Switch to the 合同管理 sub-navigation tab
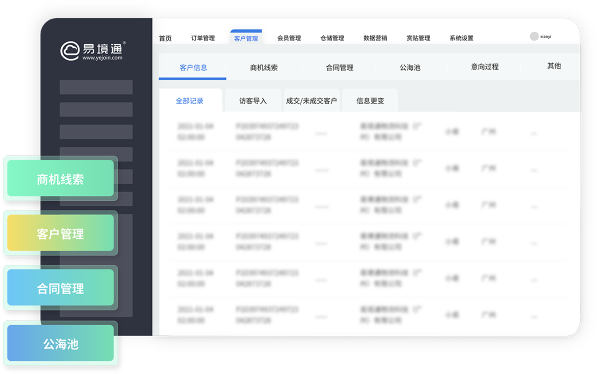Viewport: 597px width, 374px height. [x=340, y=67]
